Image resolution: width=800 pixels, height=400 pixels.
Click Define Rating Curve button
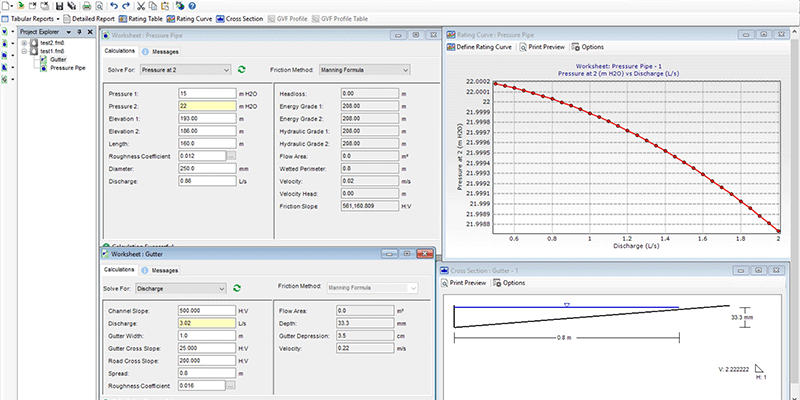tap(480, 47)
